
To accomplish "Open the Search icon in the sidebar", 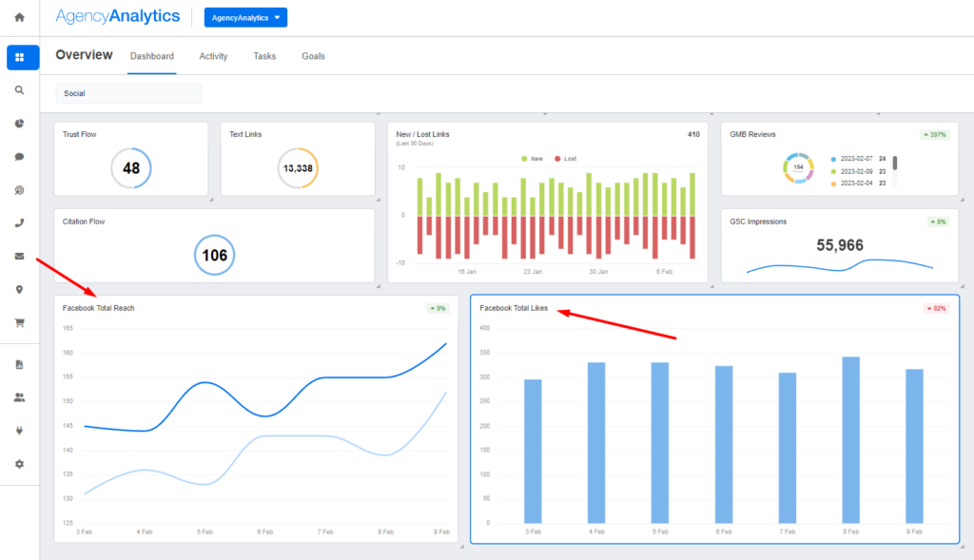I will 19,90.
